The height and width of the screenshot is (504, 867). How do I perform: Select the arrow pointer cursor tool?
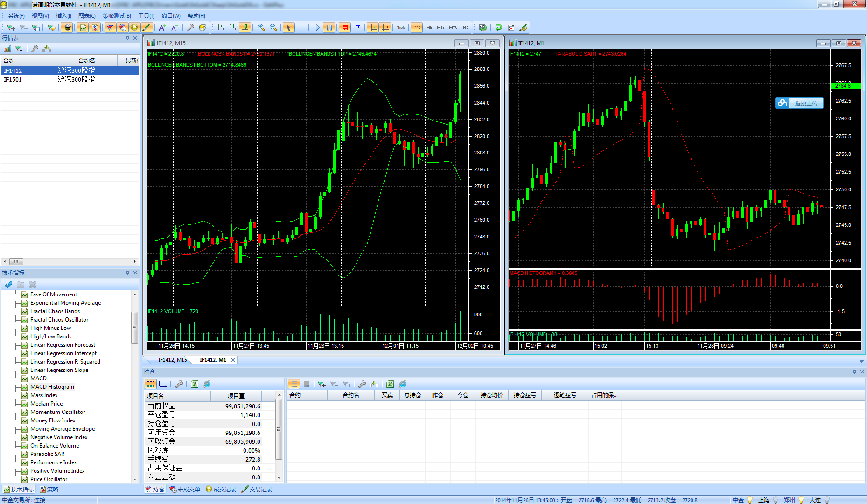(x=288, y=28)
